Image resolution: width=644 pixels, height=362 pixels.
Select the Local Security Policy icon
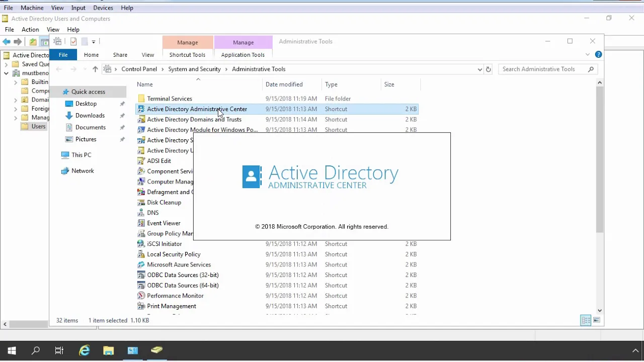tap(141, 254)
